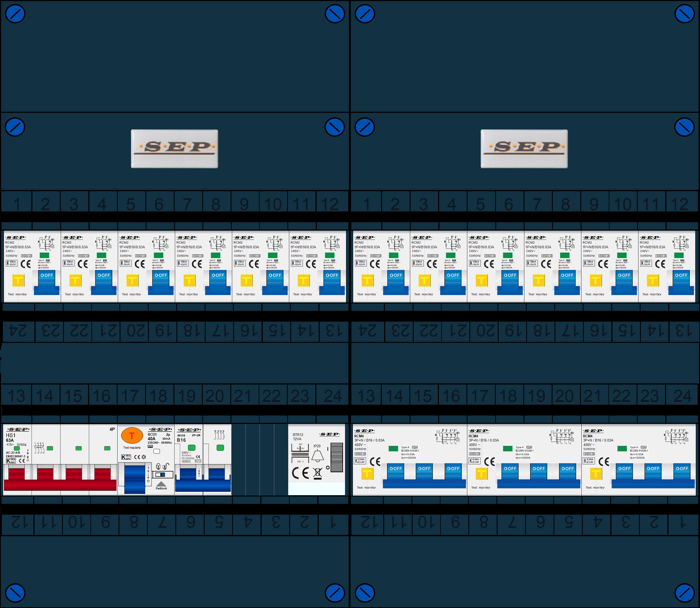Toggle last O-OFF pole of third RCM4
The width and height of the screenshot is (700, 608).
682,472
